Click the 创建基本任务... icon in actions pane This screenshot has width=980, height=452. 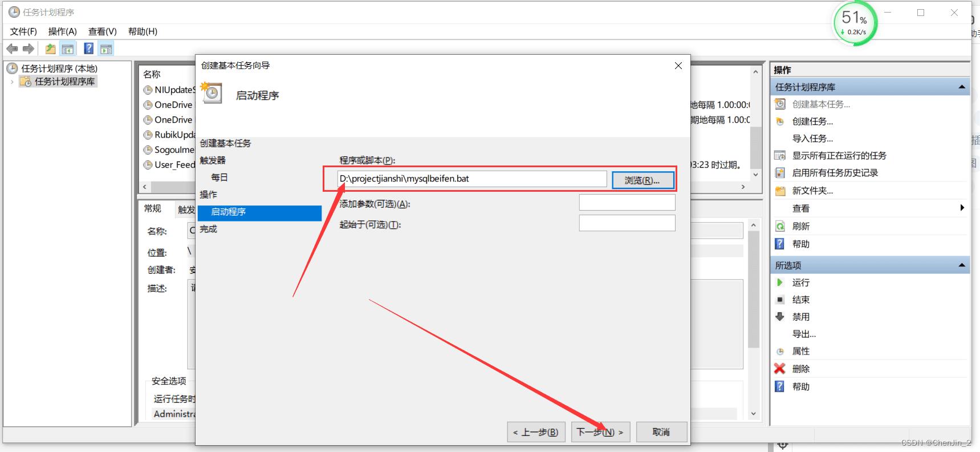[780, 104]
